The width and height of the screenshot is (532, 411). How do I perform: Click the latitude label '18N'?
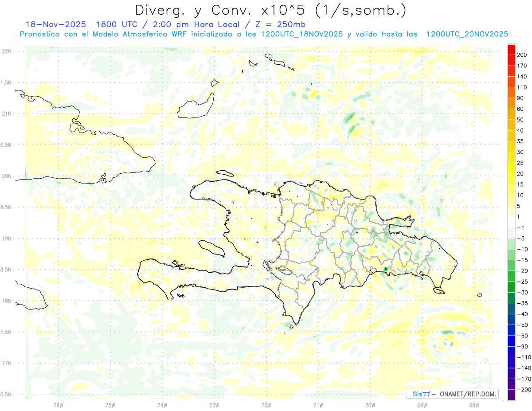pyautogui.click(x=7, y=301)
